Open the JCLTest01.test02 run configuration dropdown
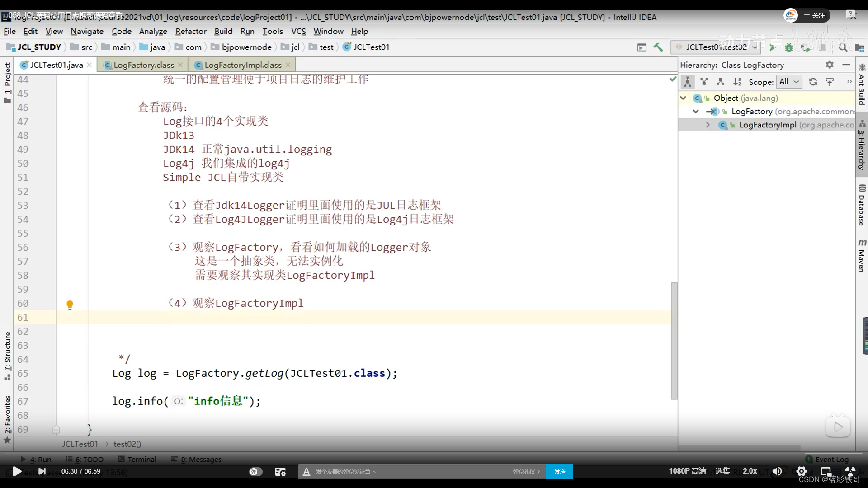Viewport: 868px width, 488px height. point(717,47)
